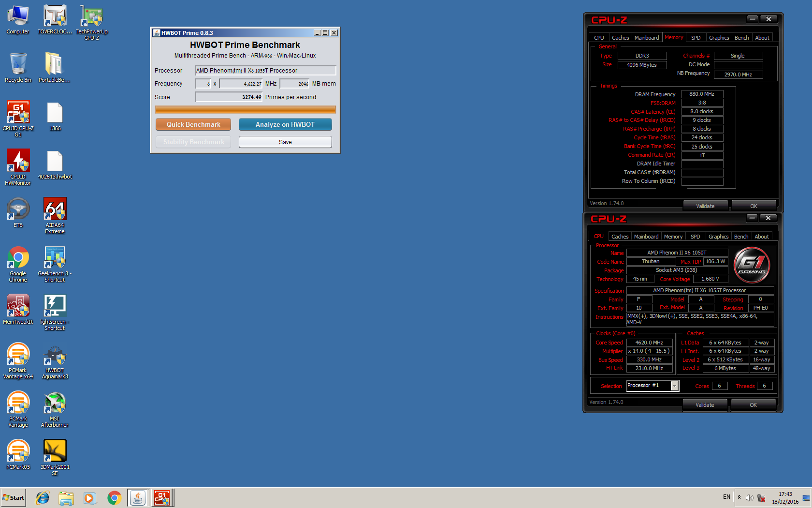
Task: Open Mainboard tab in top CPU-Z window
Action: [x=647, y=38]
